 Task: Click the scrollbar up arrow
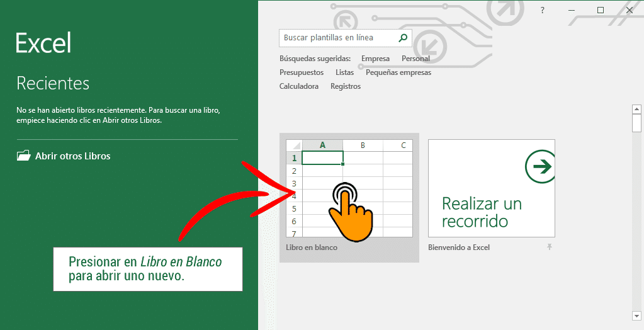click(x=636, y=110)
